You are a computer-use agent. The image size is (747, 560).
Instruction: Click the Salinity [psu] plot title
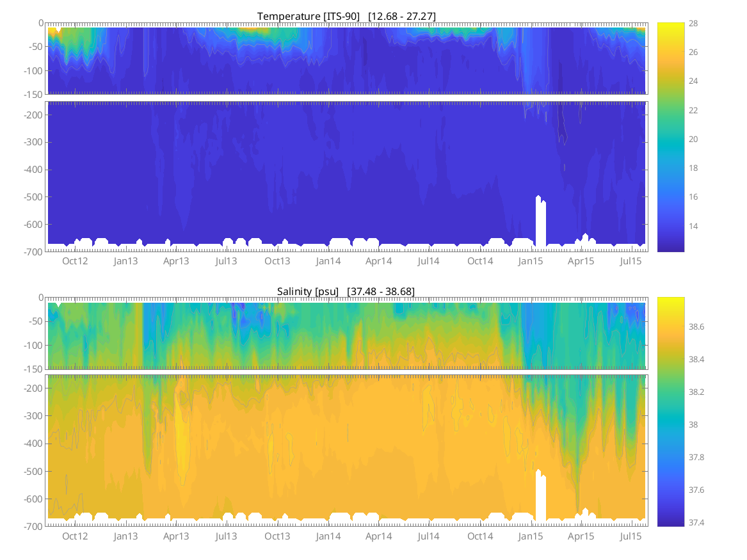click(346, 291)
